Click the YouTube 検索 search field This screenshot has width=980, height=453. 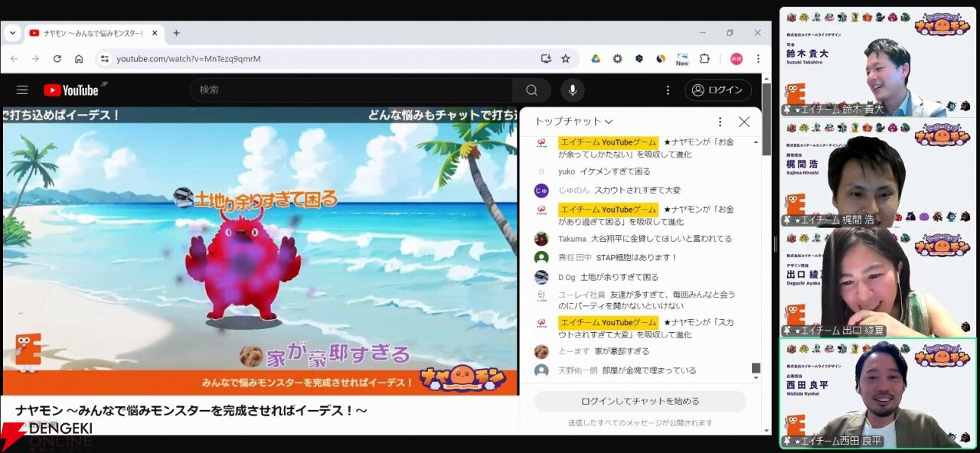351,90
